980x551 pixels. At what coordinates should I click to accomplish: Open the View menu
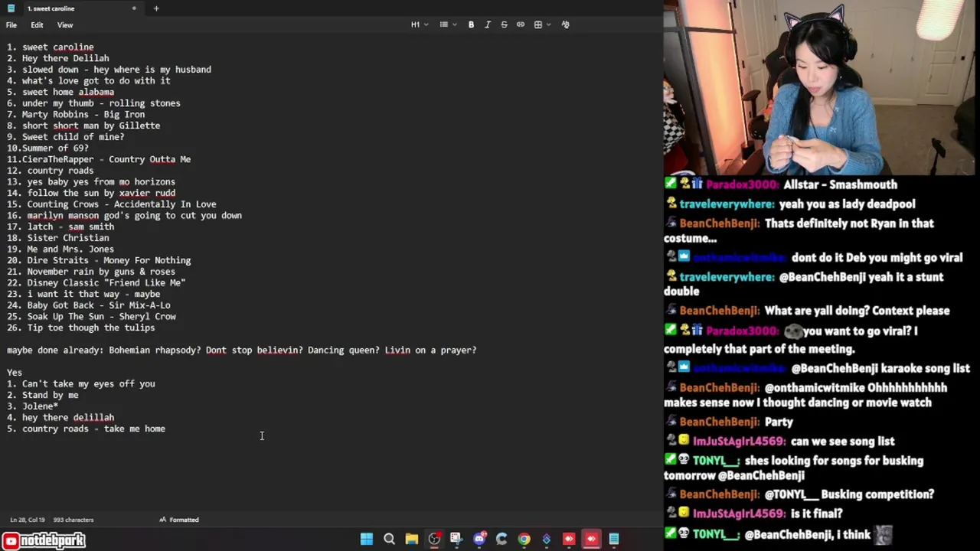pyautogui.click(x=65, y=24)
